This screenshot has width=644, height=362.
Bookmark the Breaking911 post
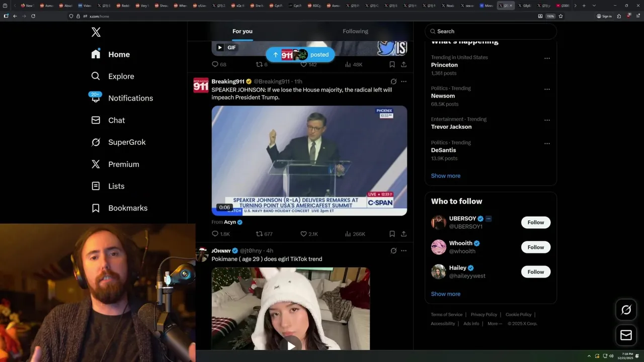coord(392,234)
